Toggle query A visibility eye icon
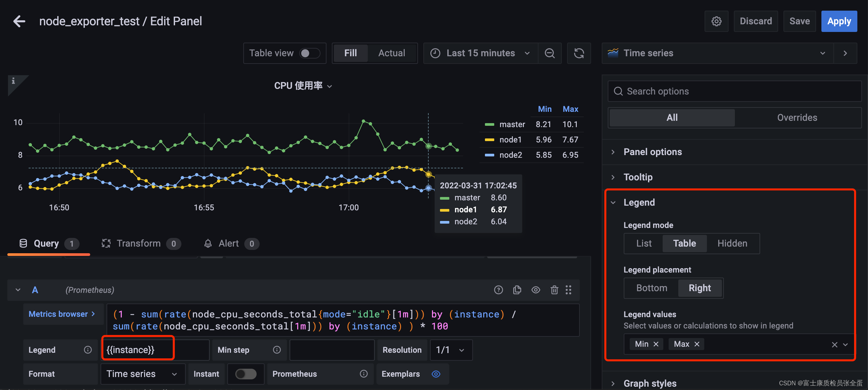Viewport: 868px width, 390px height. (536, 290)
